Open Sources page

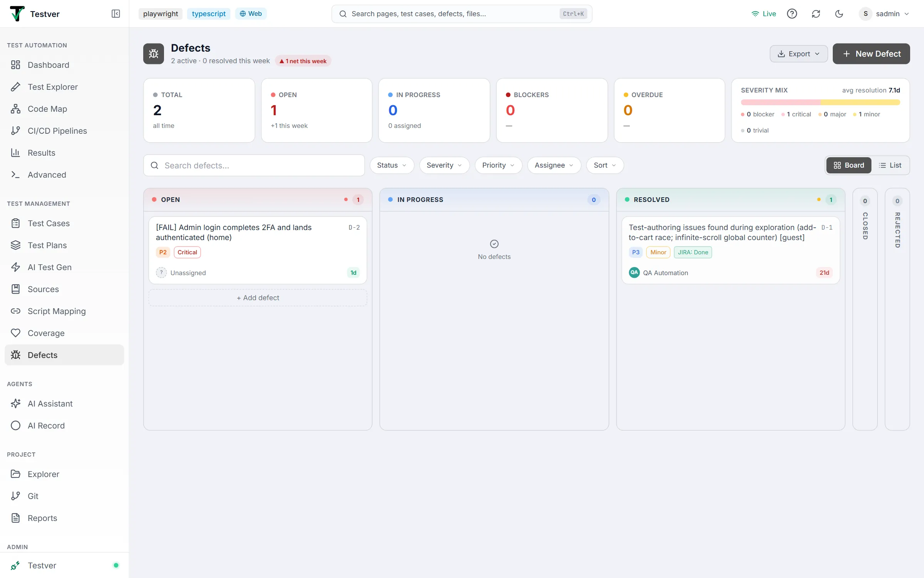[x=64, y=289]
